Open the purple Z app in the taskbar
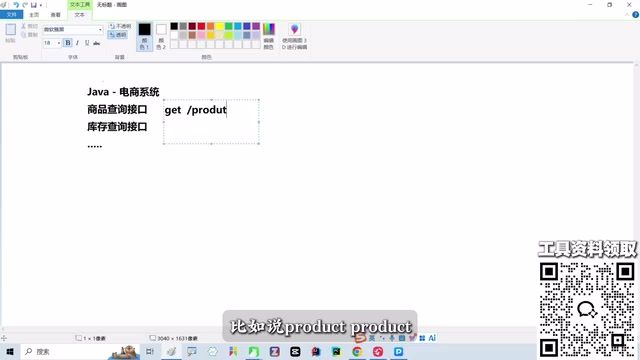Viewport: 640px width, 360px height. tap(274, 351)
